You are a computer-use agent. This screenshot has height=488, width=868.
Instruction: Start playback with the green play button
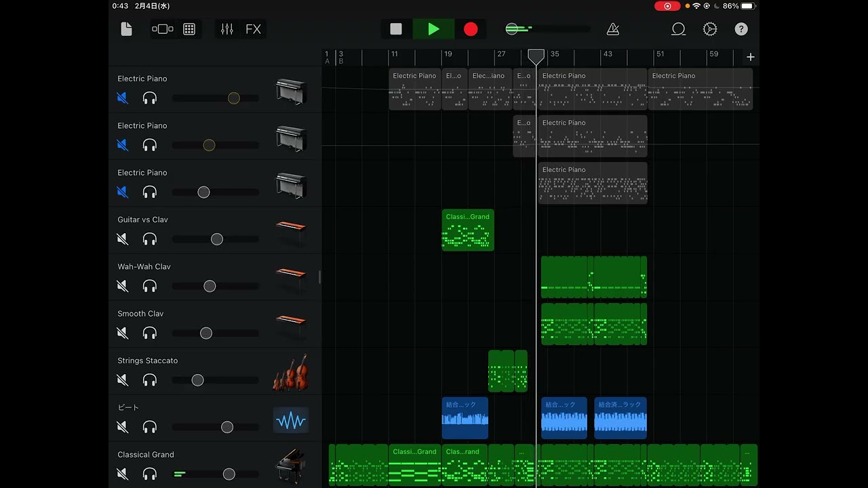434,29
